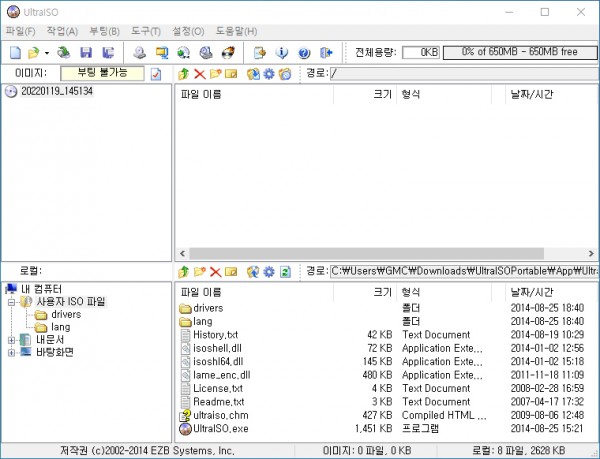Open an image file with the folder icon
600x459 pixels.
click(x=34, y=52)
